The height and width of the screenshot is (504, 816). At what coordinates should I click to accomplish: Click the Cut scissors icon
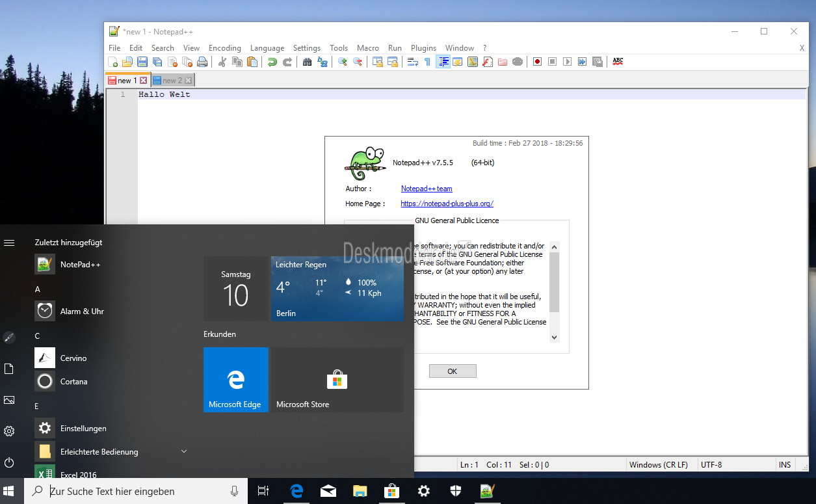222,62
